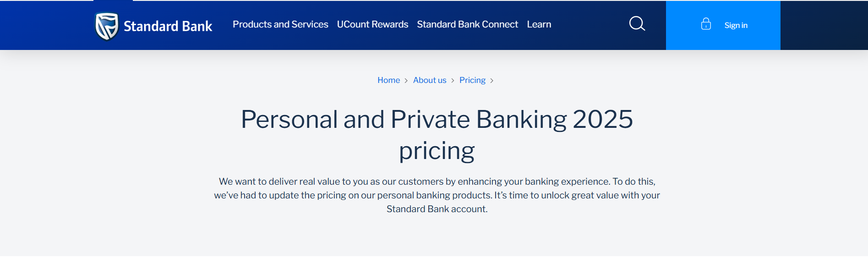Open the Learn menu item

539,24
